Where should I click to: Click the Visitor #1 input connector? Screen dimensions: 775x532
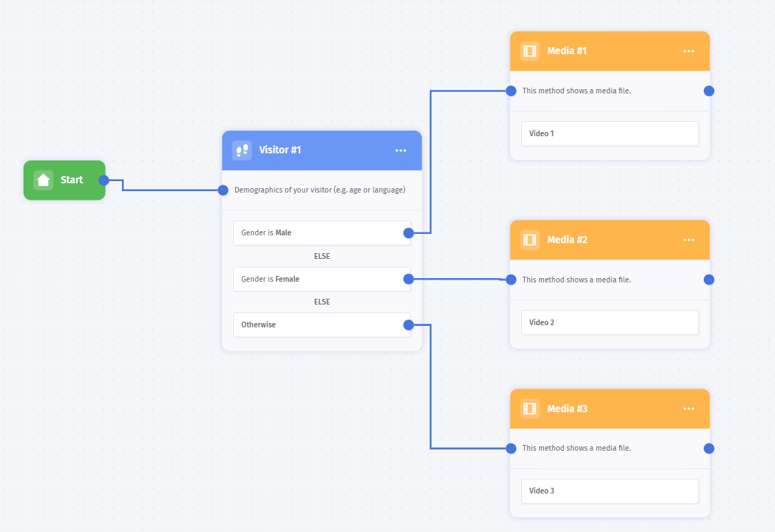tap(223, 190)
